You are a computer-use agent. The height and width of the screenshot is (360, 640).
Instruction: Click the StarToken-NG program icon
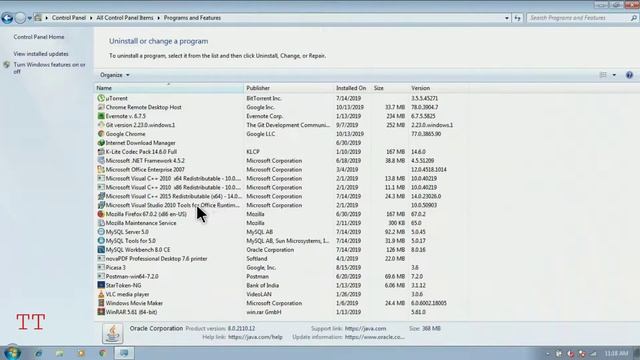101,285
